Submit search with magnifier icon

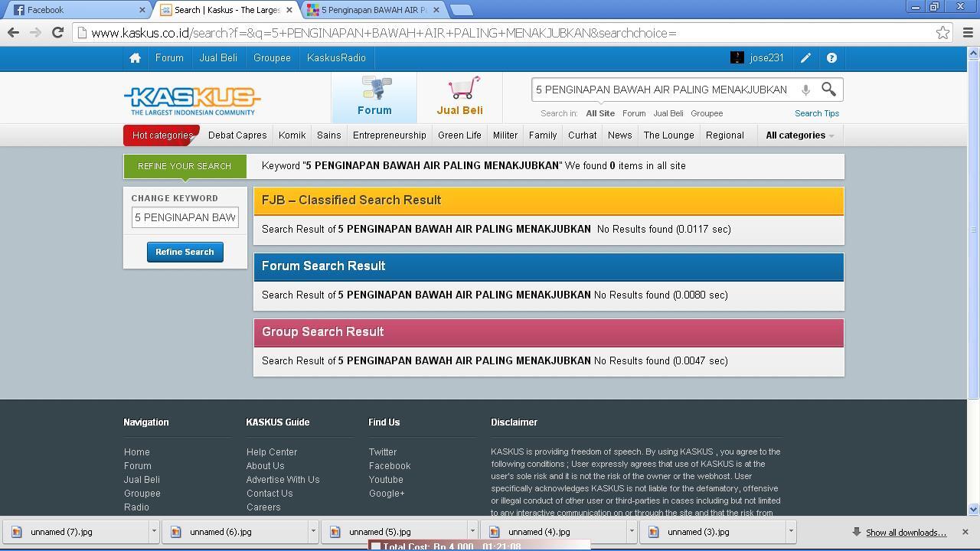[828, 90]
